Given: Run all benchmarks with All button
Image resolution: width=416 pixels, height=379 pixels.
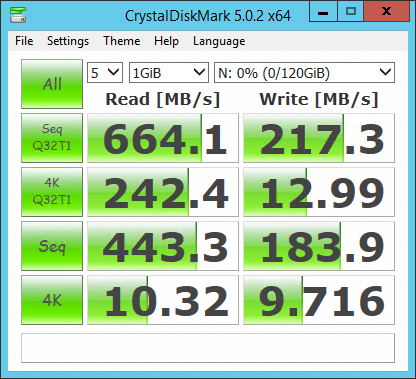Looking at the screenshot, I should pos(52,84).
